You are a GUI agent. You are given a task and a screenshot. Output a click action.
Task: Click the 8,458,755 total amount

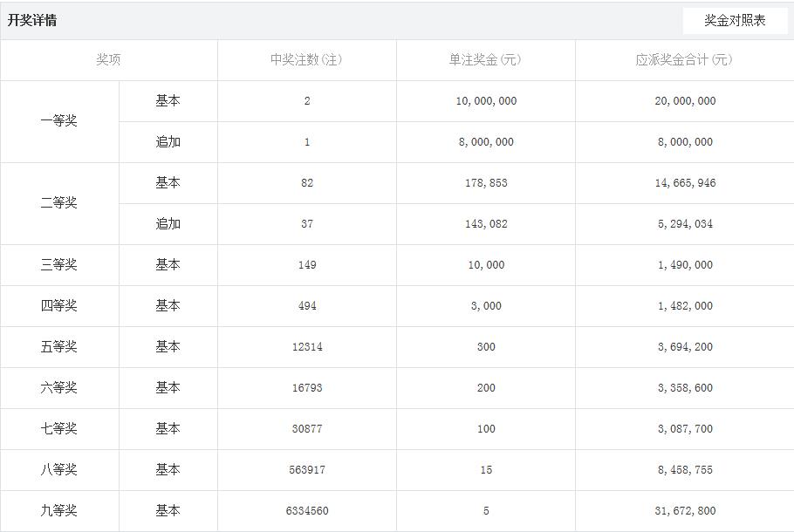685,470
